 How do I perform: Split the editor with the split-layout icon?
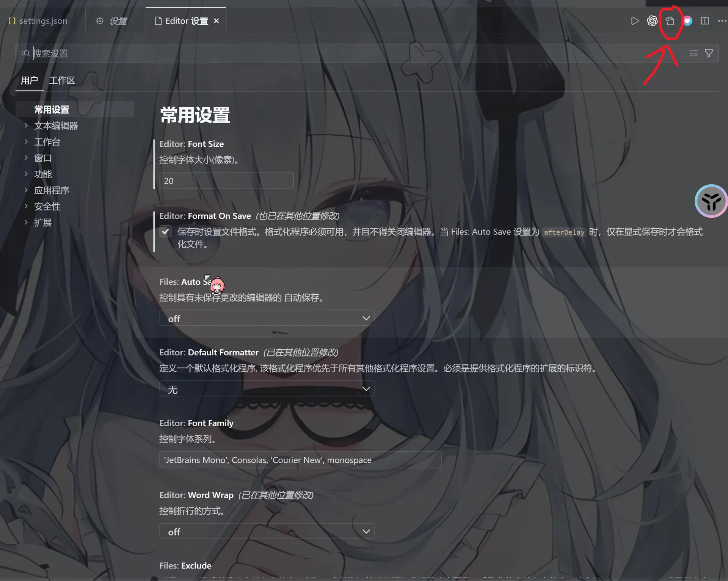(x=705, y=21)
